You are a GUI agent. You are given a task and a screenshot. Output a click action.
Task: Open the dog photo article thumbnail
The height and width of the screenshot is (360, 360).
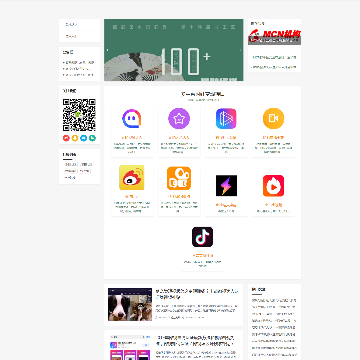click(x=130, y=304)
